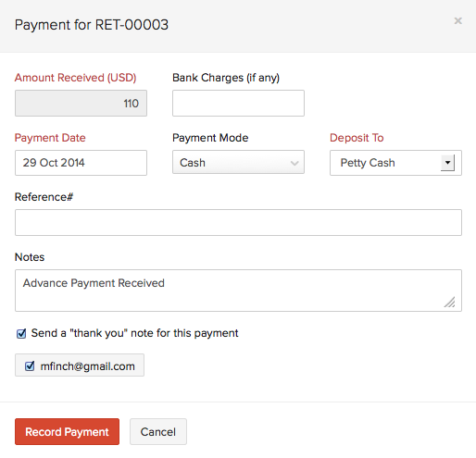Click the Notes text area with Advance Payment Received
476x458 pixels.
click(238, 291)
